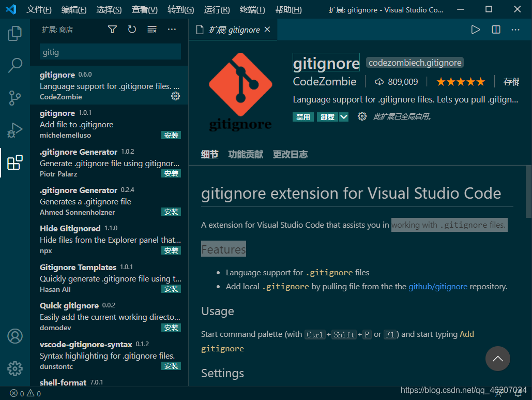Image resolution: width=532 pixels, height=400 pixels.
Task: Clear extensions search results icon
Action: (x=152, y=29)
